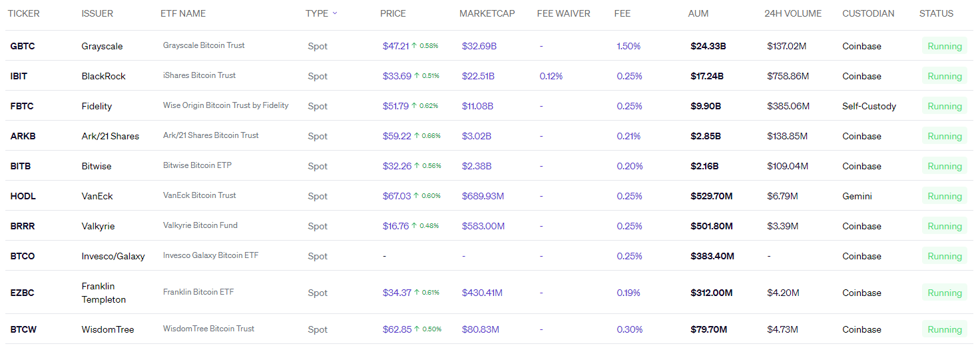980x348 pixels.
Task: Click the MARKETCAP column header
Action: coord(487,13)
